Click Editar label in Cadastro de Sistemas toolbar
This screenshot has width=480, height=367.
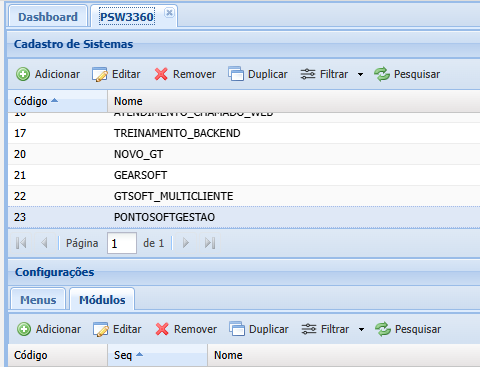click(x=126, y=74)
